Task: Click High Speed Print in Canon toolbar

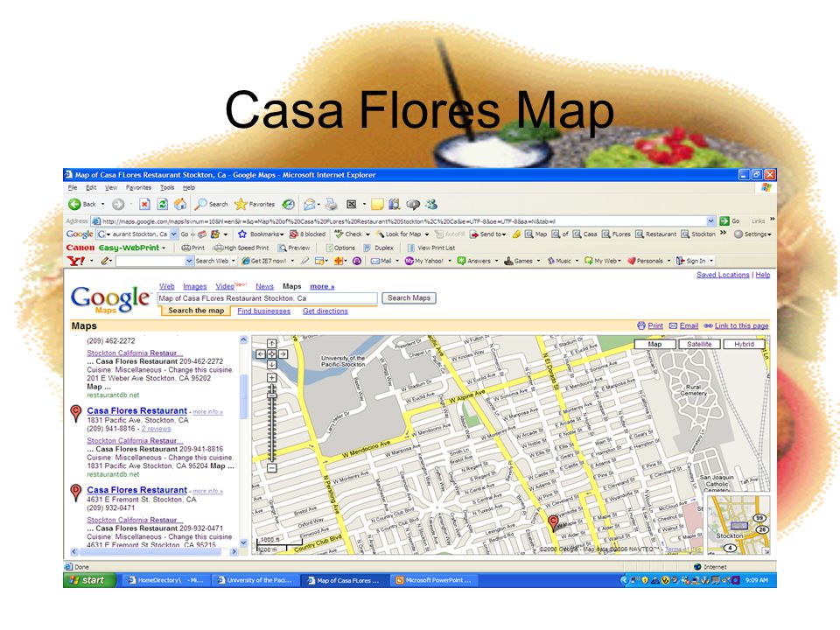Action: (241, 248)
